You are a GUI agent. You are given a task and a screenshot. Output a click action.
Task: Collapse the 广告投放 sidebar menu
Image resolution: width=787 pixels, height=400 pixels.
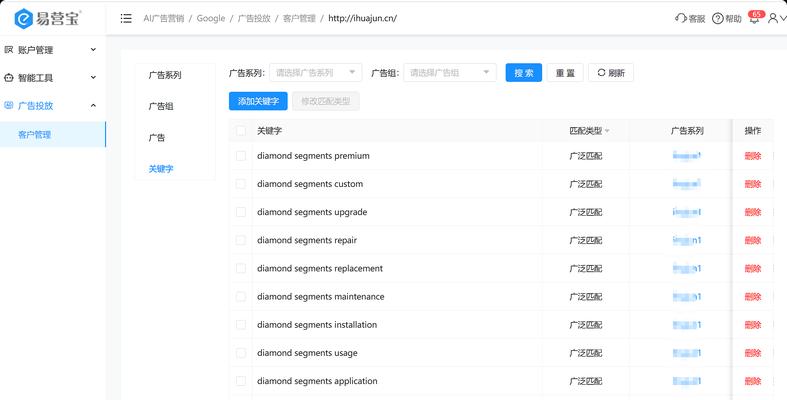coord(93,105)
